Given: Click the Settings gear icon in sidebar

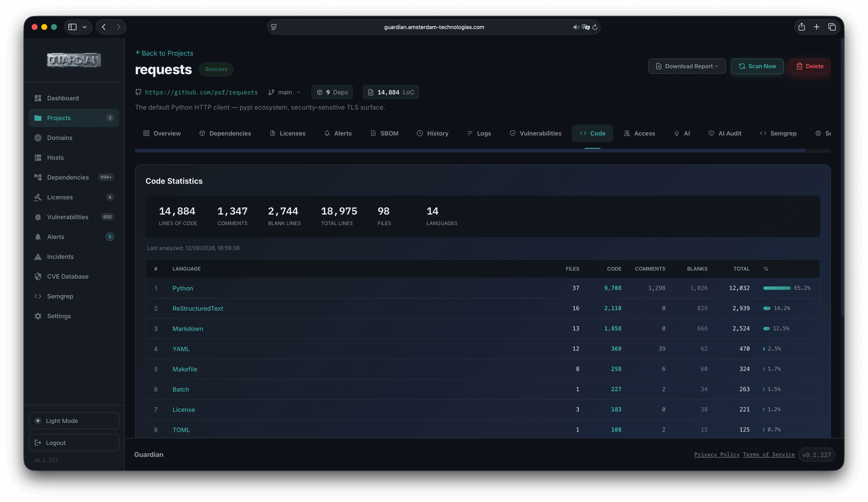Looking at the screenshot, I should click(38, 316).
